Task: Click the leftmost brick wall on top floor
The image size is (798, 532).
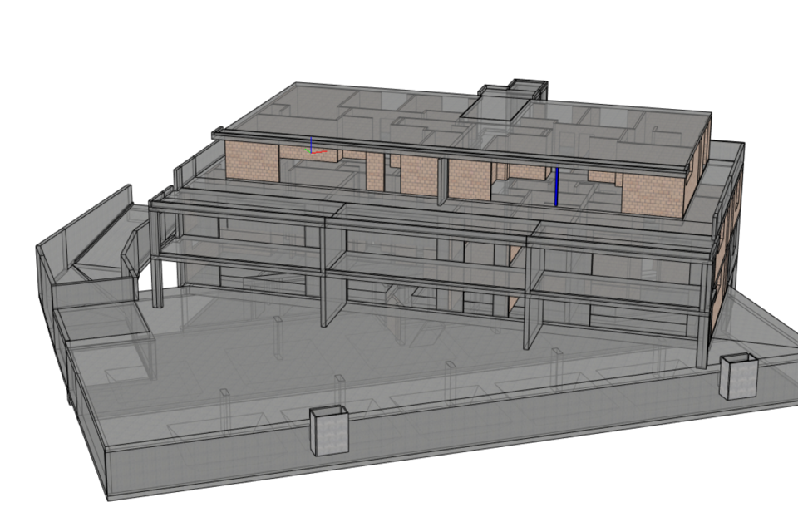Action: 253,163
